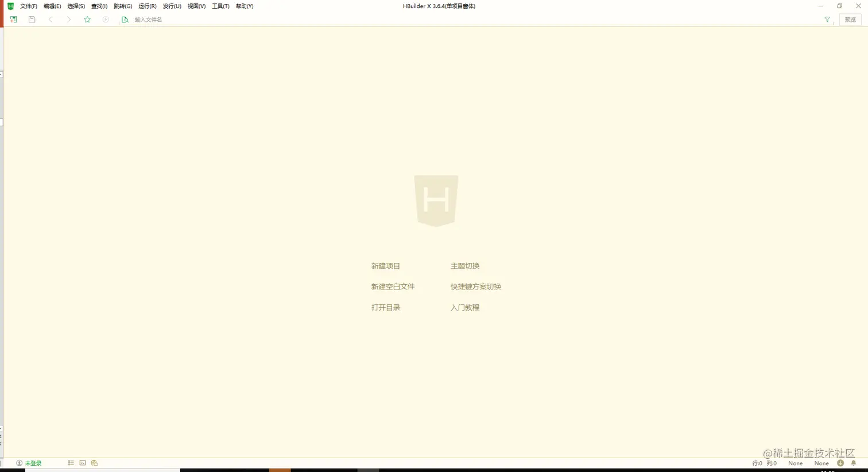The height and width of the screenshot is (472, 868).
Task: Click the second None status entry
Action: tap(821, 463)
